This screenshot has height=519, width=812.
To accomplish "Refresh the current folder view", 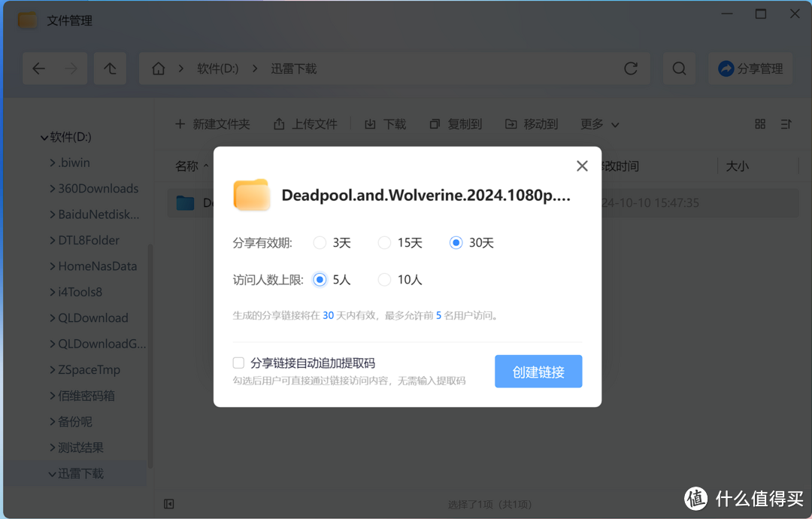I will [x=631, y=68].
